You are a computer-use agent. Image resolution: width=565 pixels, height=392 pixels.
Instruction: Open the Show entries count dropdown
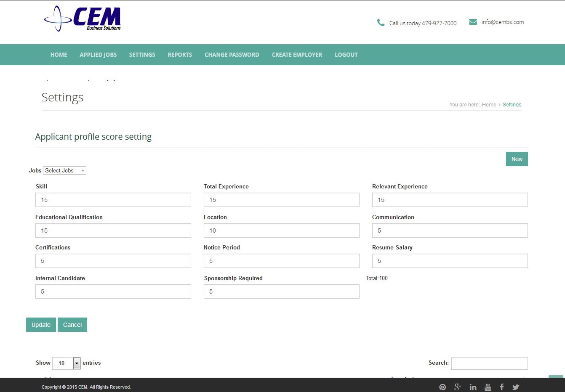coord(66,363)
